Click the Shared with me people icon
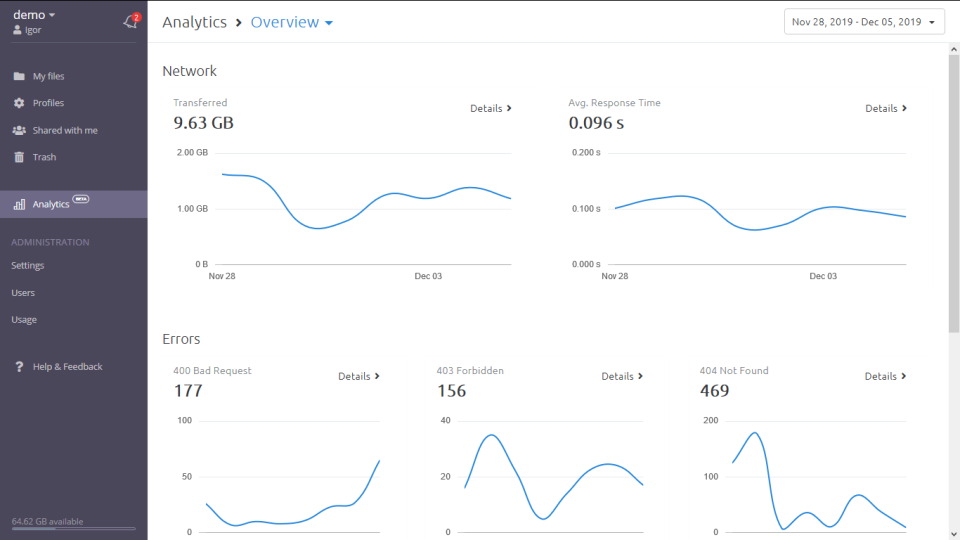The height and width of the screenshot is (540, 960). 19,130
